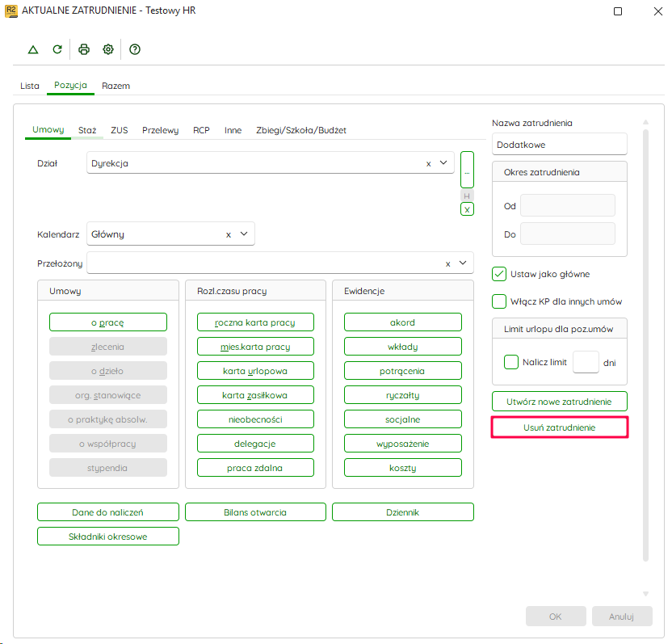Click the triangle icon in the toolbar
Image resolution: width=672 pixels, height=644 pixels.
click(x=33, y=50)
